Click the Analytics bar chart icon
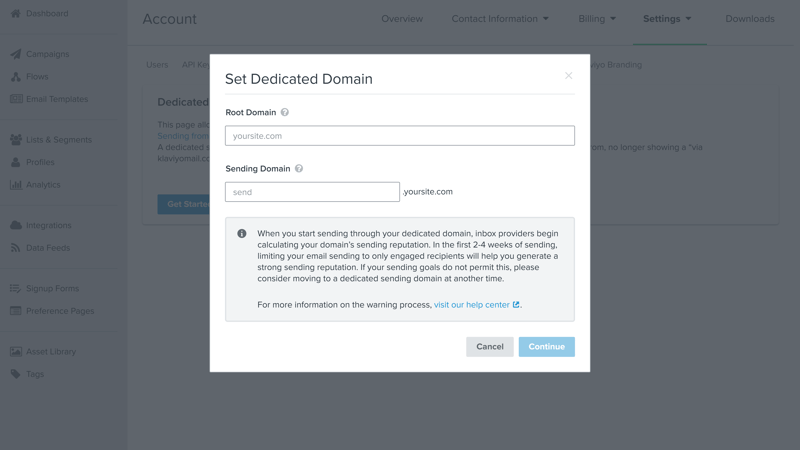This screenshot has height=450, width=800. coord(15,185)
